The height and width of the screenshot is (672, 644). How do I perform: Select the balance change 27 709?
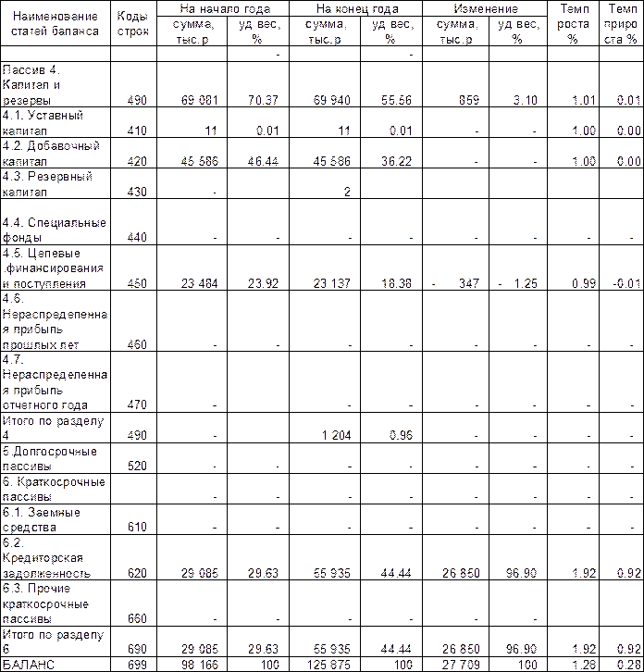pyautogui.click(x=461, y=665)
